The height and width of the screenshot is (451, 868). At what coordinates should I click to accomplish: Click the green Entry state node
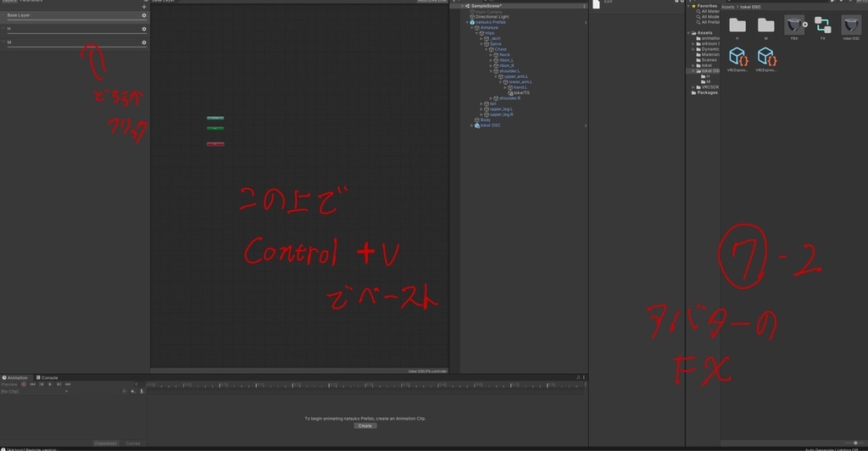[x=215, y=128]
